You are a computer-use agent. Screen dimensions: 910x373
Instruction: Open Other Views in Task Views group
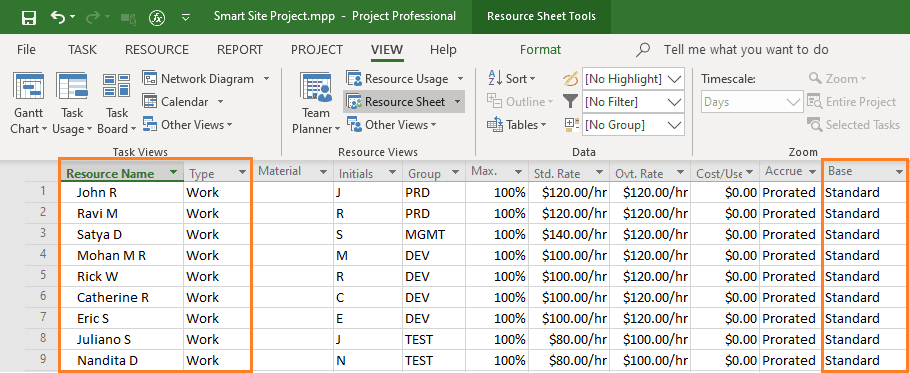click(188, 125)
